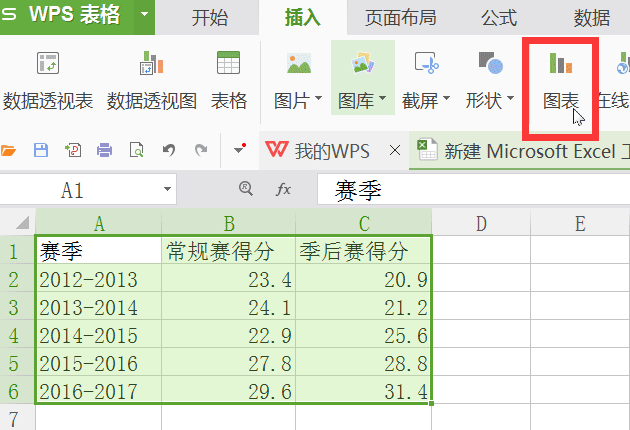Close the 我的WPS tab
Viewport: 630px width, 430px height.
pyautogui.click(x=395, y=151)
